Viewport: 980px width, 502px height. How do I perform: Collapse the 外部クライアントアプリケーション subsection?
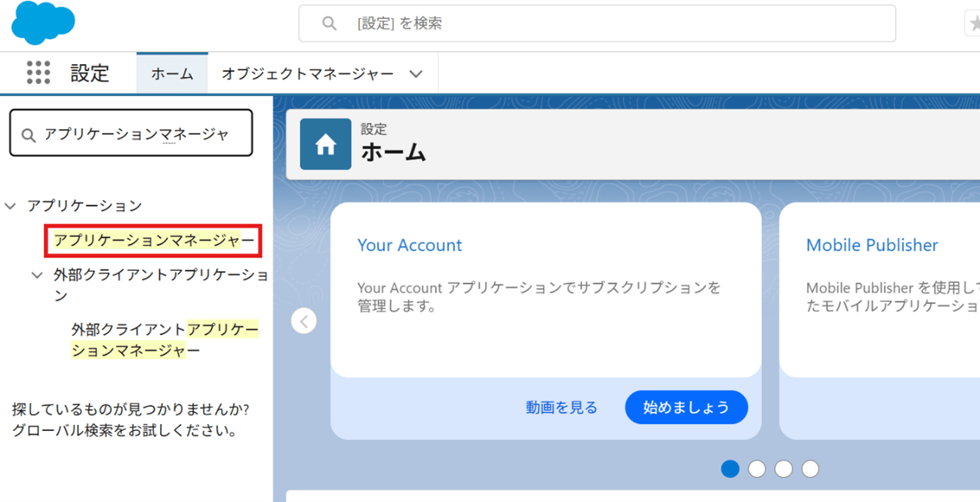click(x=37, y=275)
